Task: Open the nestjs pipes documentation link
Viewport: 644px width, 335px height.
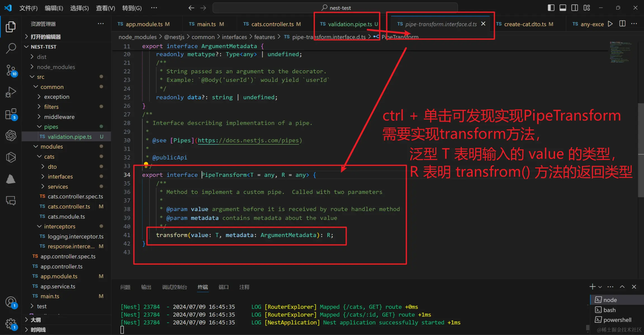Action: point(249,140)
